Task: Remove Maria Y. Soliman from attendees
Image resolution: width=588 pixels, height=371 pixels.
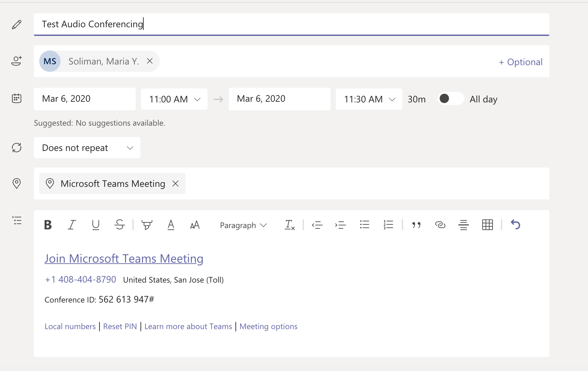Action: [150, 61]
